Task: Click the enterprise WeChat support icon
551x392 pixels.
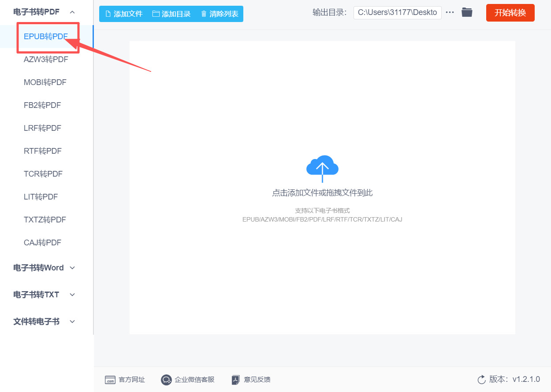Action: click(x=166, y=380)
